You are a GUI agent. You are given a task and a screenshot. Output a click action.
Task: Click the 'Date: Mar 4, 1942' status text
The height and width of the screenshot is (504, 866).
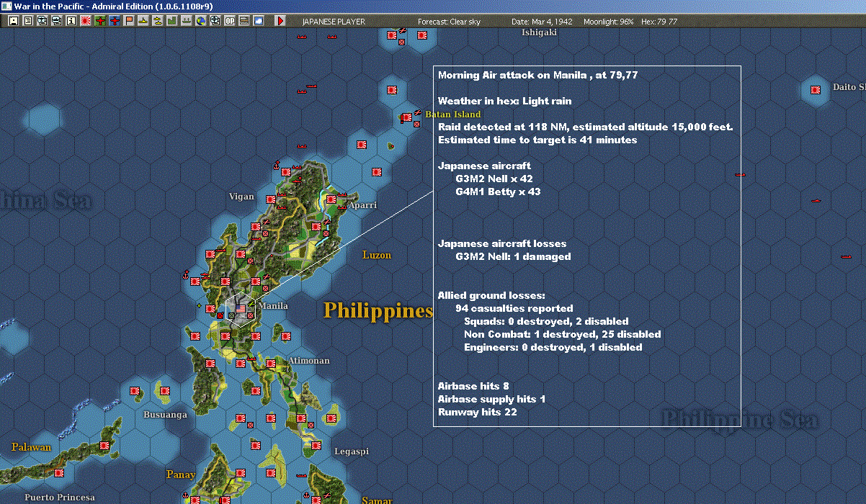[542, 22]
